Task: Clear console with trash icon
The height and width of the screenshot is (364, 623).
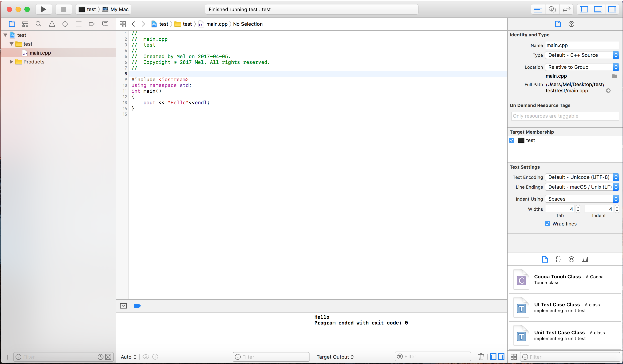Action: 481,357
